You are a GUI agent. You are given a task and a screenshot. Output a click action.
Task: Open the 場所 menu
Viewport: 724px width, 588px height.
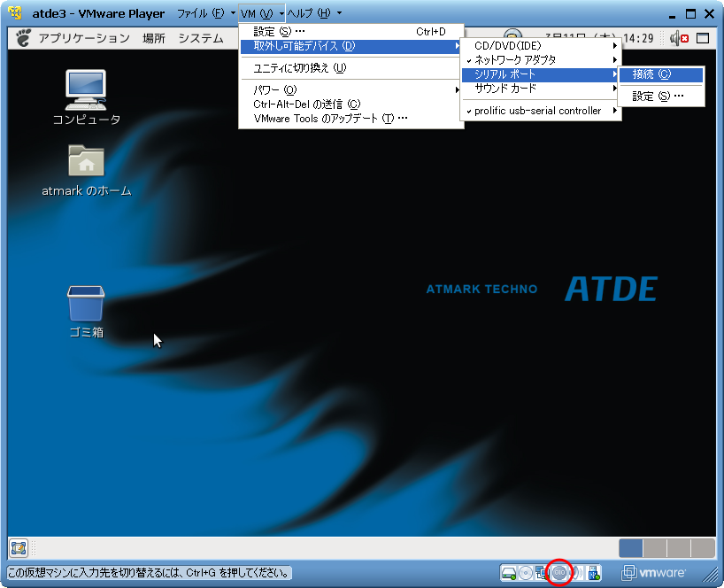pyautogui.click(x=154, y=38)
